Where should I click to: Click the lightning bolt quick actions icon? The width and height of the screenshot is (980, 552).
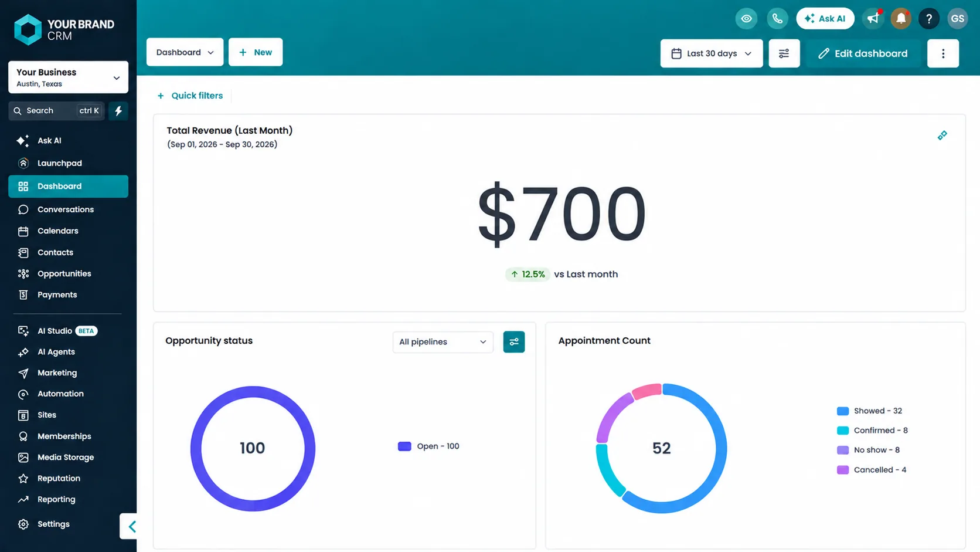point(118,111)
